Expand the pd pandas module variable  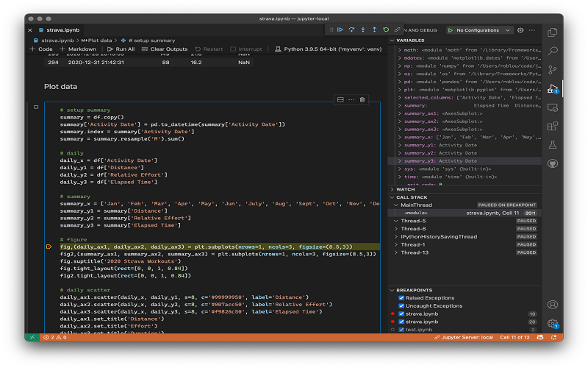(x=399, y=82)
